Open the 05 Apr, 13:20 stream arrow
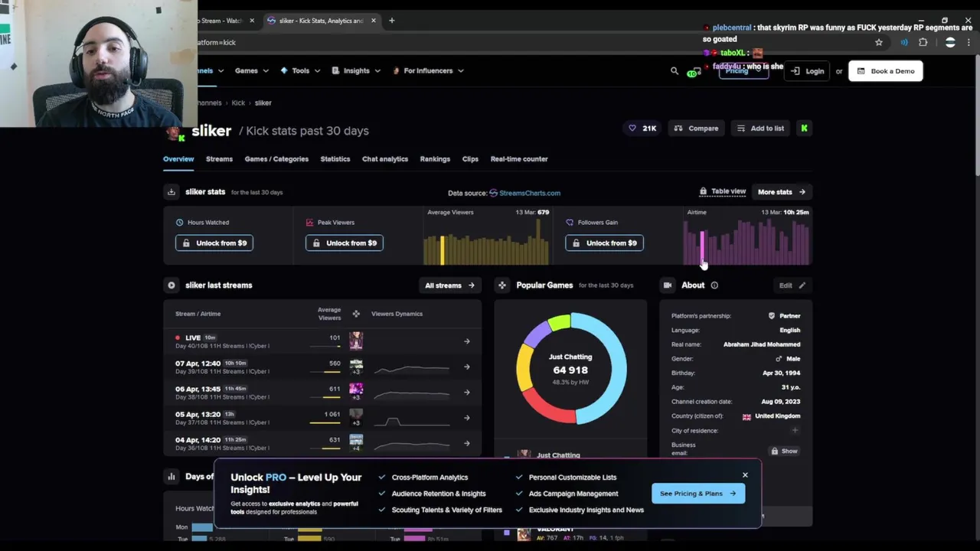This screenshot has width=980, height=551. coord(467,418)
